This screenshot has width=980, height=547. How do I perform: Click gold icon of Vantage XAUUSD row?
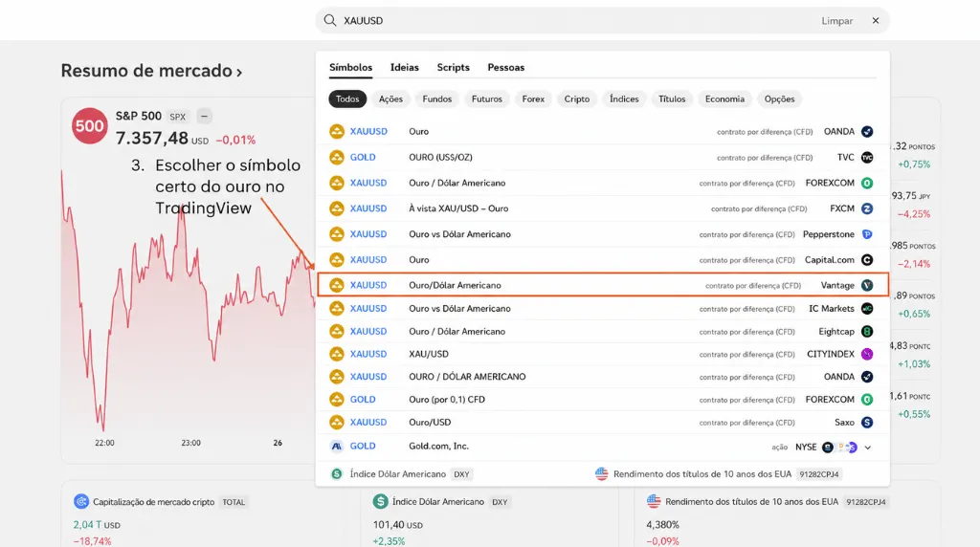pos(337,285)
